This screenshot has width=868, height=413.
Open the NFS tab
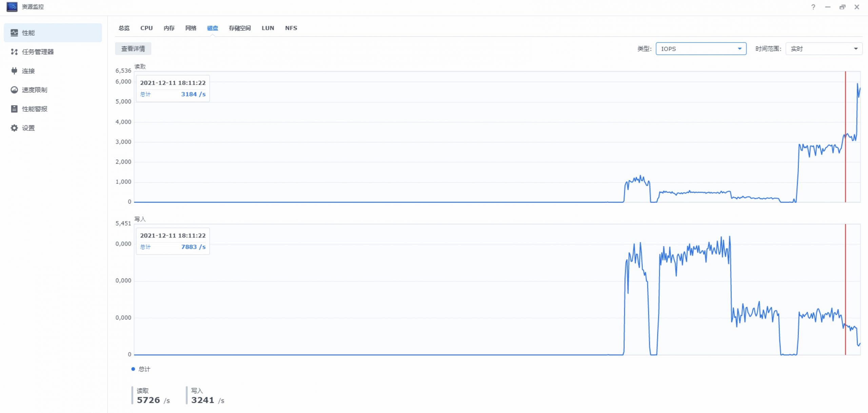pyautogui.click(x=291, y=28)
